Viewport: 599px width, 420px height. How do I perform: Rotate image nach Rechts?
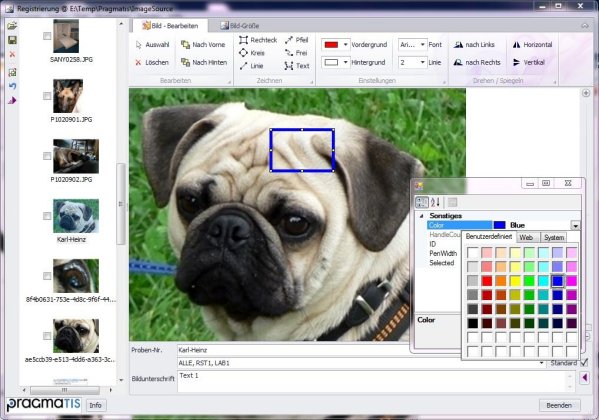click(476, 62)
